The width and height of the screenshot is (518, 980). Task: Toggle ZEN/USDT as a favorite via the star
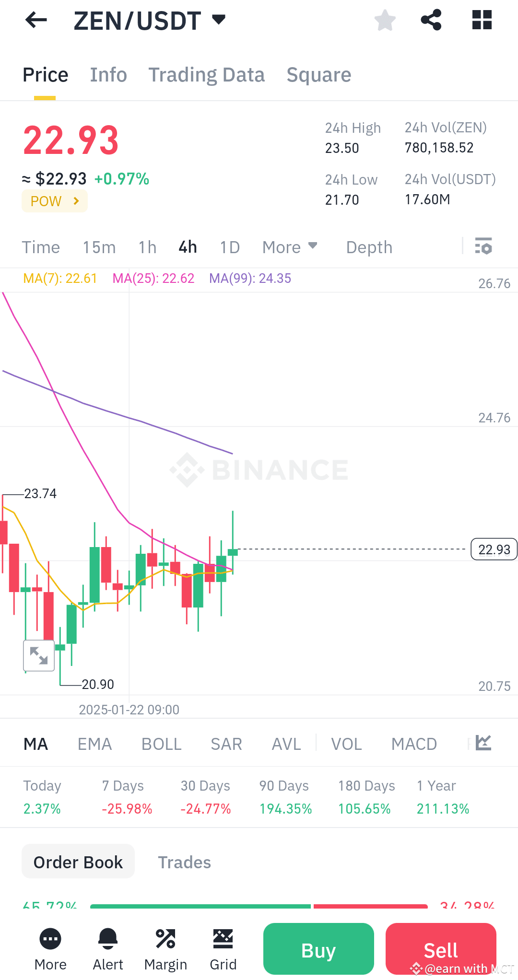coord(385,20)
